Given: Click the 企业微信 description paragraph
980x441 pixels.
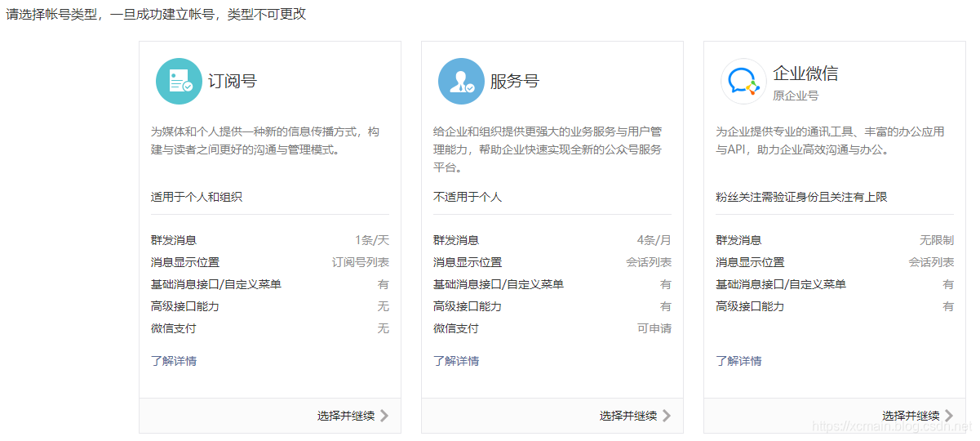Looking at the screenshot, I should (830, 140).
